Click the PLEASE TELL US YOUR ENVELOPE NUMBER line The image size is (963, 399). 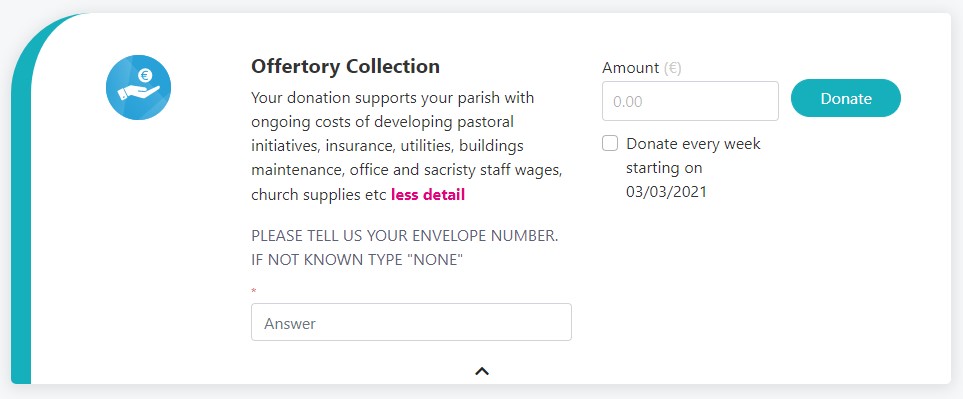pyautogui.click(x=405, y=236)
